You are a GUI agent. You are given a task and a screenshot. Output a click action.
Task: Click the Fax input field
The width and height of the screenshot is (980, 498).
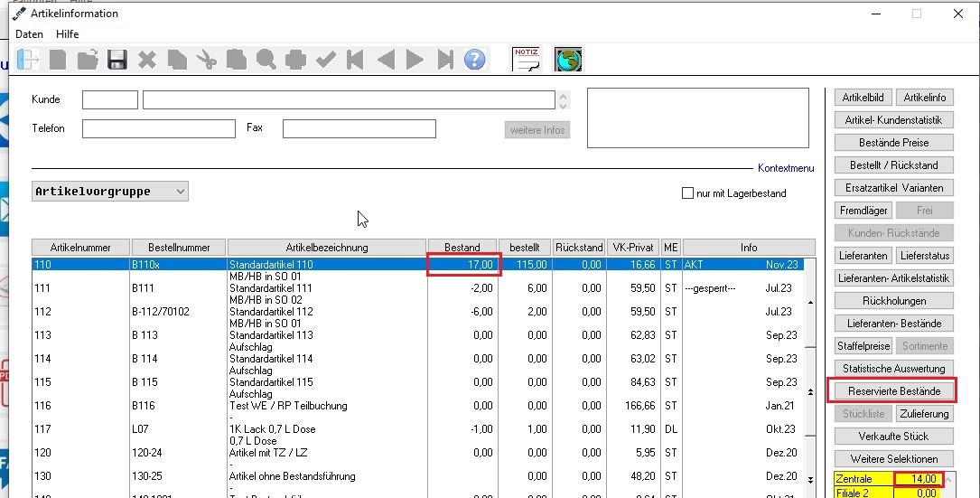pos(359,128)
